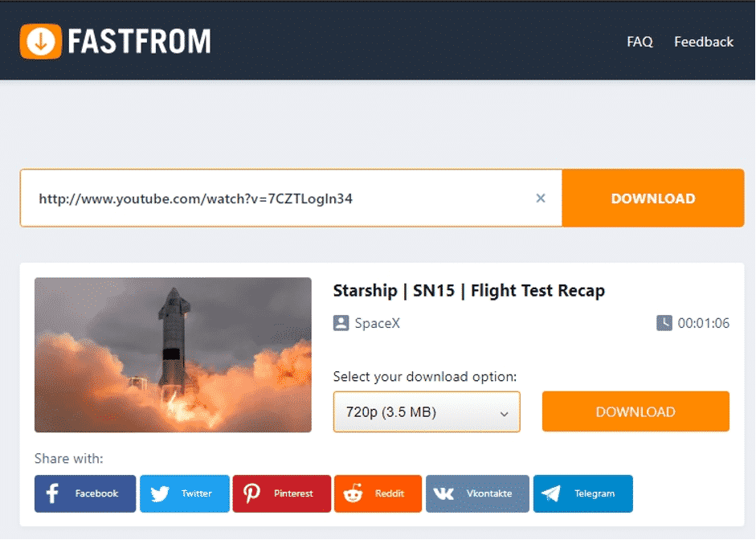Expand the 720p (3.5 MB) quality dropdown
756x540 pixels.
(427, 412)
